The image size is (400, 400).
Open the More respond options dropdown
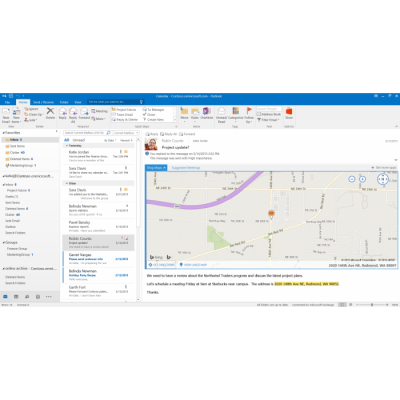pos(98,119)
